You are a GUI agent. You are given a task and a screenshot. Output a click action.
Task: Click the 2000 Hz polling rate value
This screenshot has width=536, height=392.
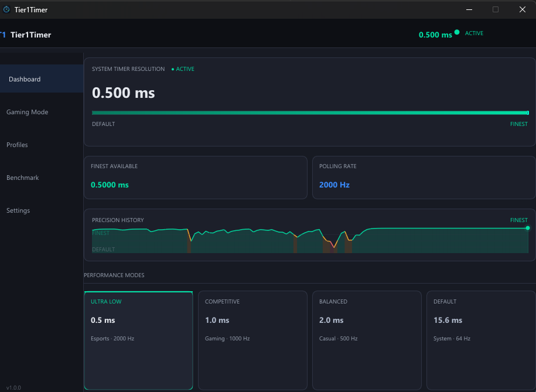coord(335,184)
